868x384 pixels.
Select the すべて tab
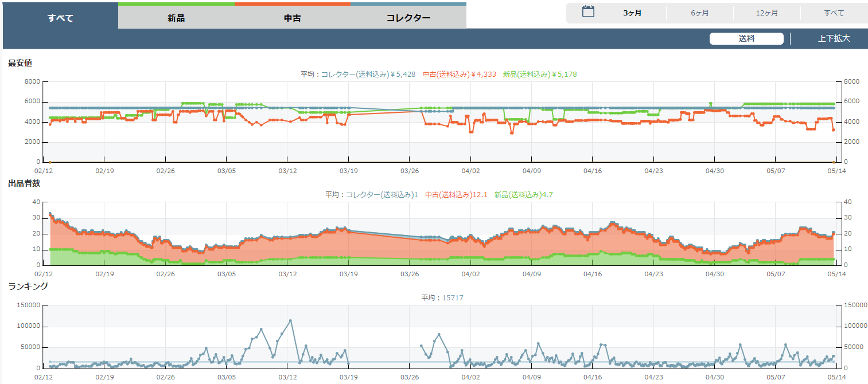[x=60, y=18]
